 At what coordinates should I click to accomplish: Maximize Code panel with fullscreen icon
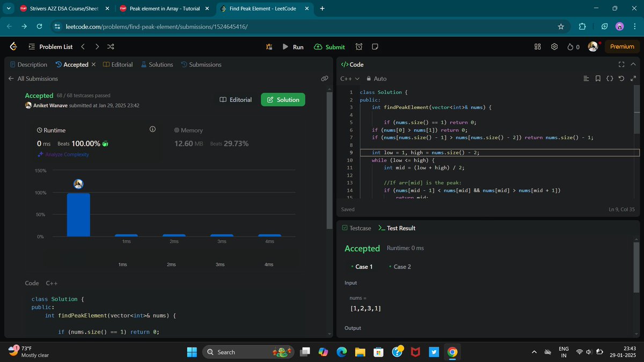(x=621, y=64)
